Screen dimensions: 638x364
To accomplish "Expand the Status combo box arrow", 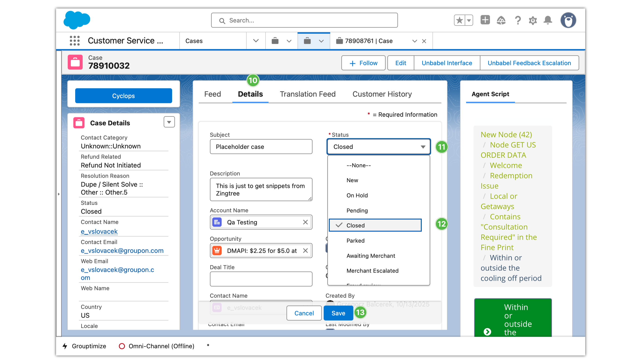I will click(x=423, y=147).
